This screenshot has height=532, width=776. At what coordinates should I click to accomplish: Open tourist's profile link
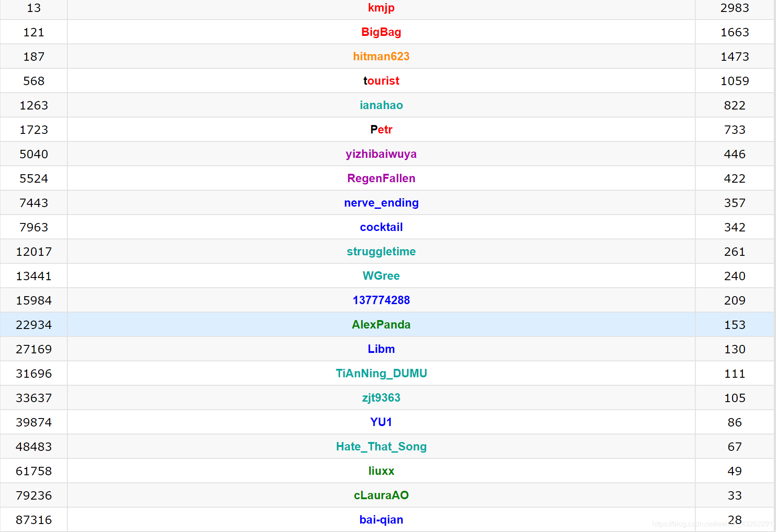pos(381,81)
